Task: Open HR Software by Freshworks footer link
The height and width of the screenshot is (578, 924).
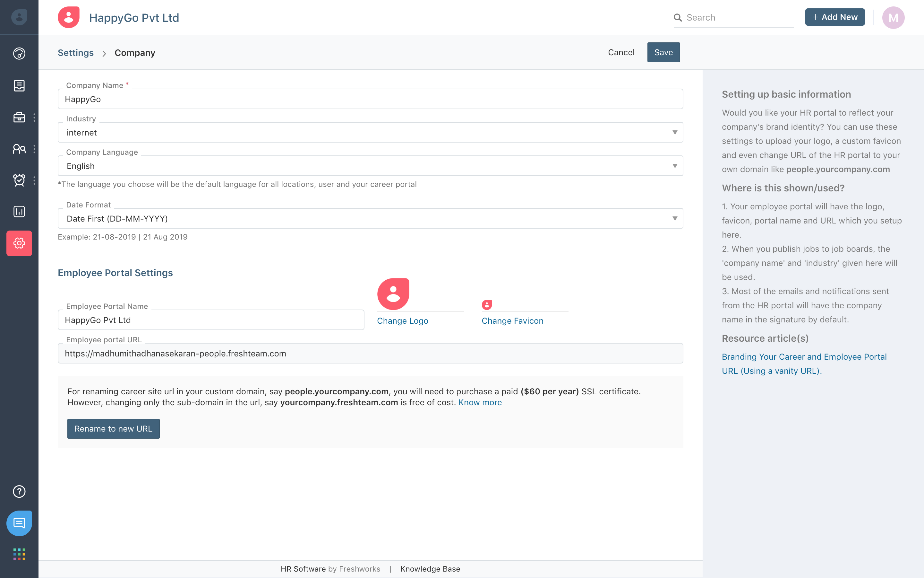Action: [x=330, y=569]
